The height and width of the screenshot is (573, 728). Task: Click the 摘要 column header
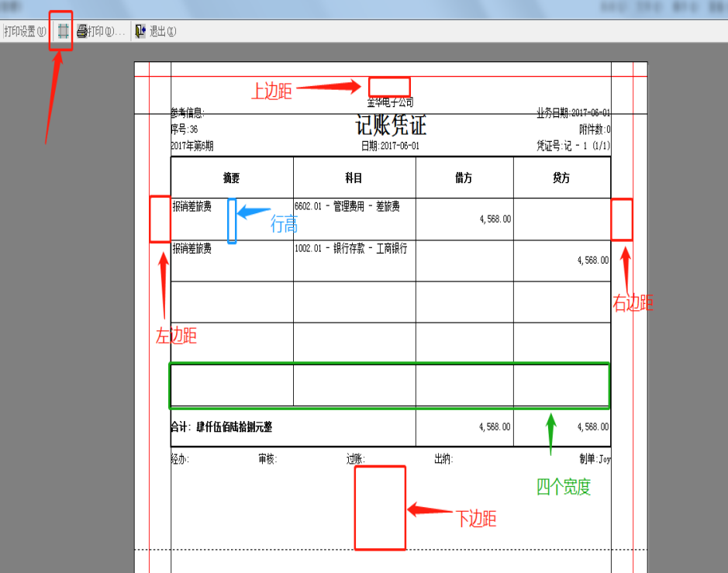click(231, 178)
